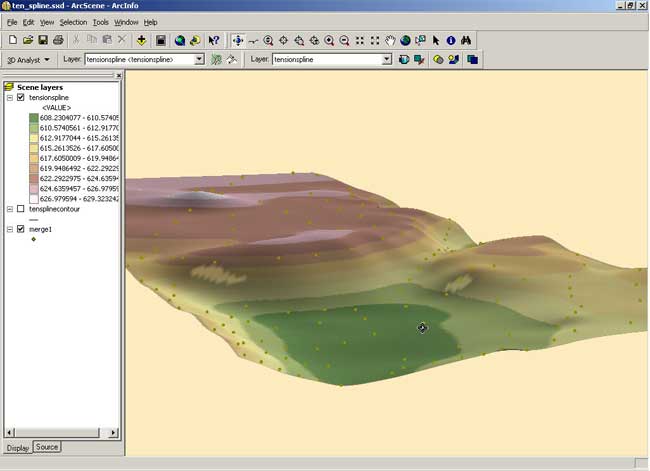Image resolution: width=650 pixels, height=471 pixels.
Task: Open the tensionspline <tensionspline> layer dropdown
Action: [x=199, y=59]
